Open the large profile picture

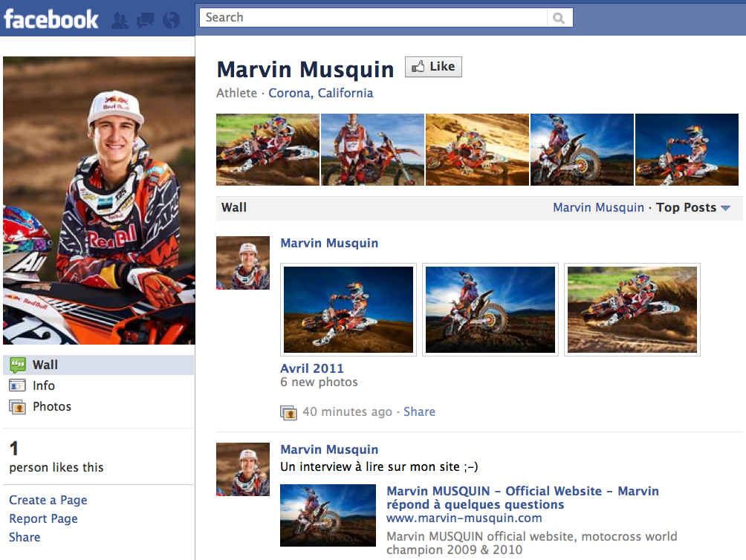[x=99, y=200]
